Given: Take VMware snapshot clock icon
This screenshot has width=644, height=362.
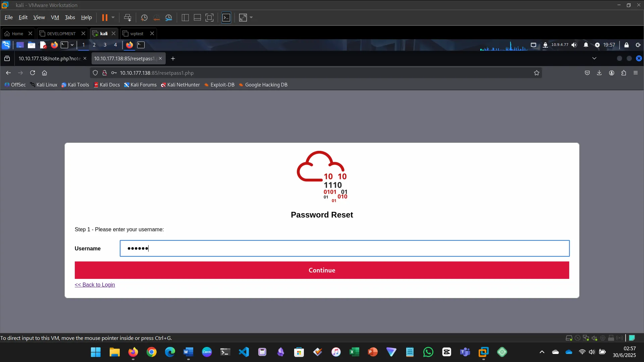Looking at the screenshot, I should click(x=144, y=17).
